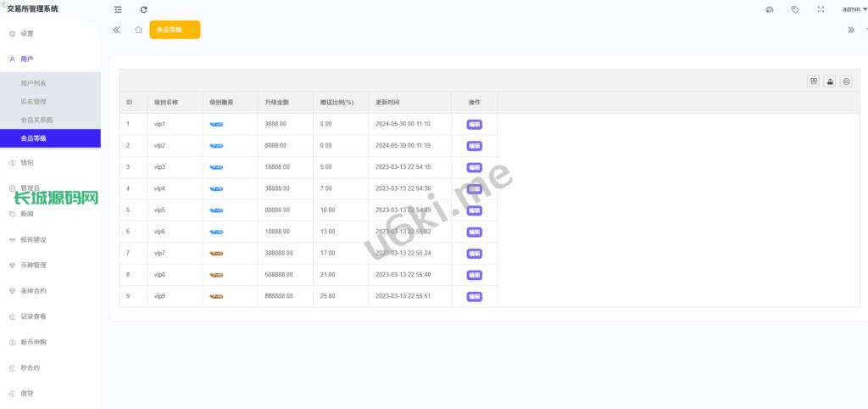Expand the 币种管理 sidebar section
Viewport: 868px width, 409px height.
[33, 266]
